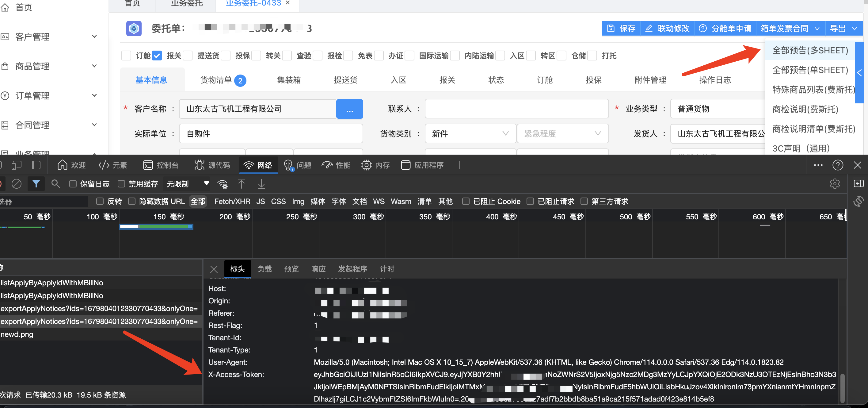868x408 pixels.
Task: Click the Save button
Action: click(621, 28)
